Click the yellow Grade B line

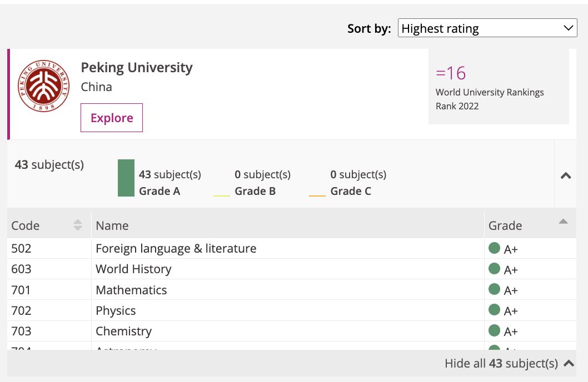point(222,195)
